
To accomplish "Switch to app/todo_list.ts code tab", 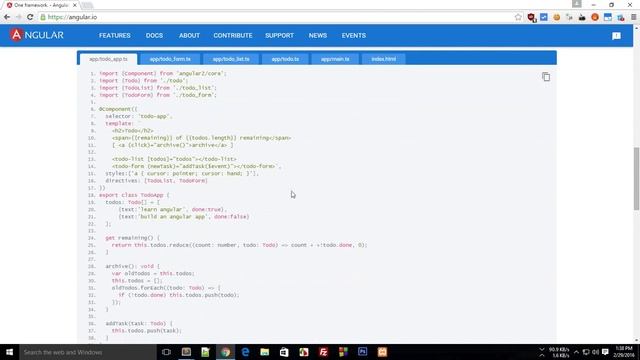I will click(231, 59).
